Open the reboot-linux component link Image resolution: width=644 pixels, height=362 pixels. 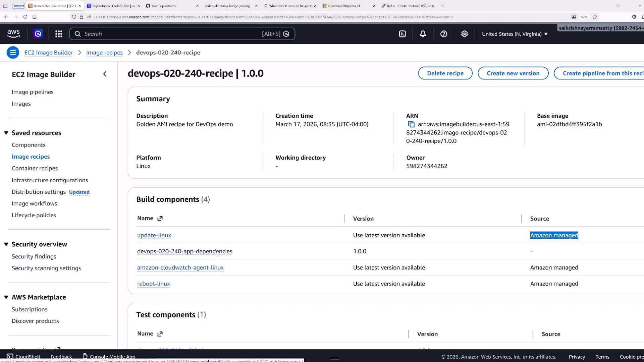coord(153,284)
